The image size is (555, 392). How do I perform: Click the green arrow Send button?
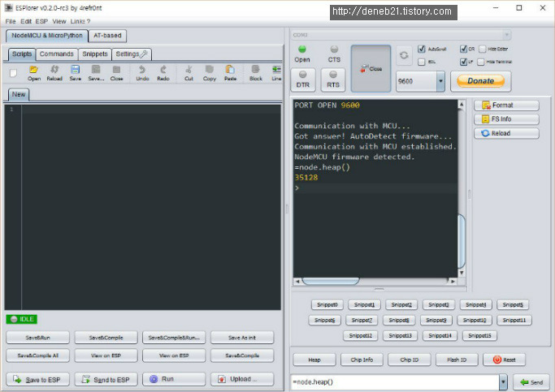pyautogui.click(x=531, y=382)
